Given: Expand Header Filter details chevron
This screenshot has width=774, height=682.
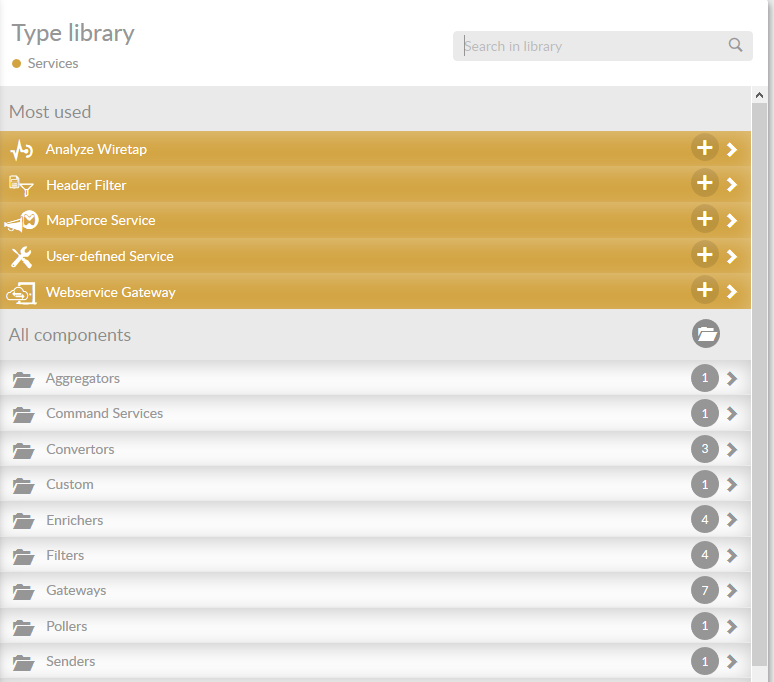Looking at the screenshot, I should (x=732, y=185).
